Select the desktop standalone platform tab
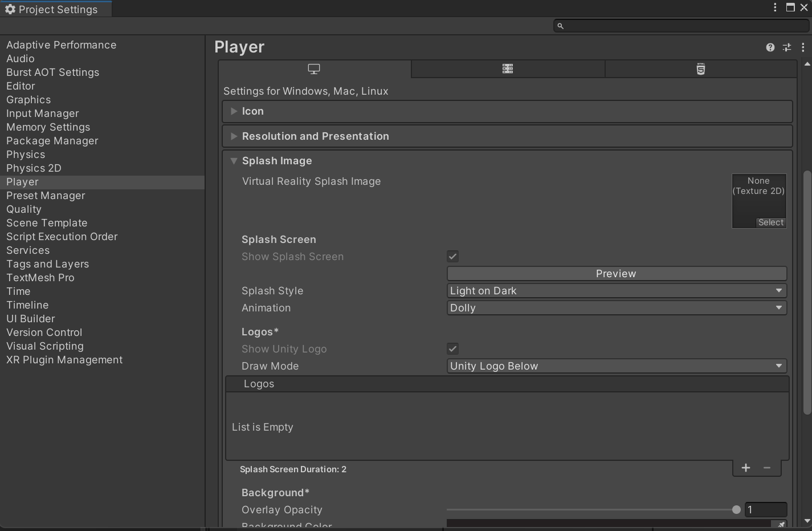Viewport: 812px width, 531px height. click(x=314, y=69)
